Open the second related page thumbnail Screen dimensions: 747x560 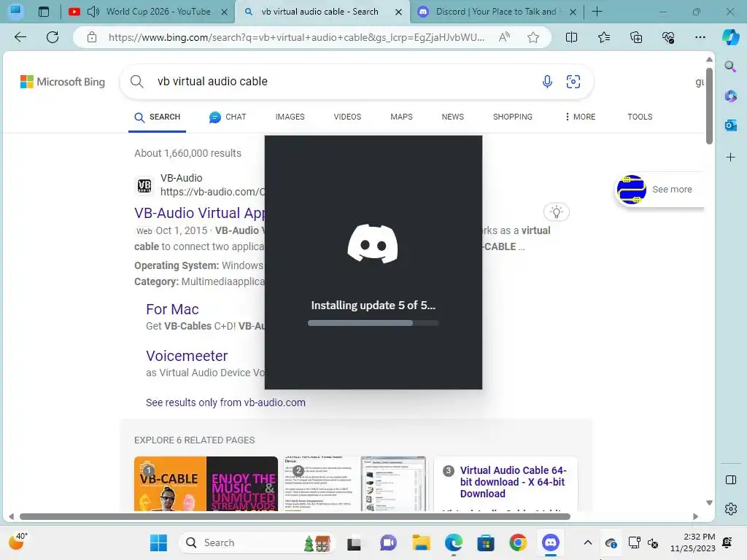coord(355,484)
